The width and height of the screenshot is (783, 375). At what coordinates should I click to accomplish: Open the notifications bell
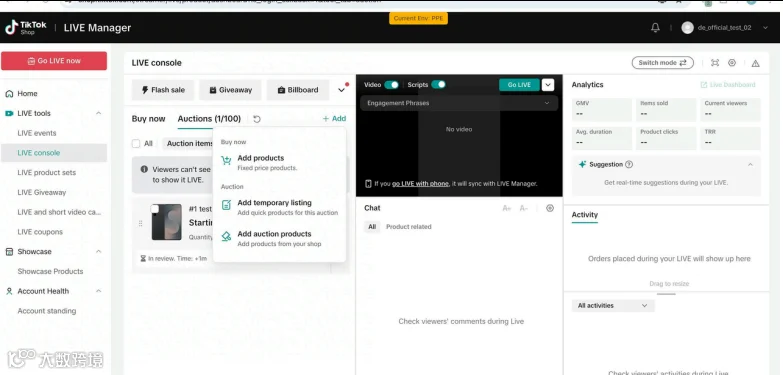click(655, 28)
